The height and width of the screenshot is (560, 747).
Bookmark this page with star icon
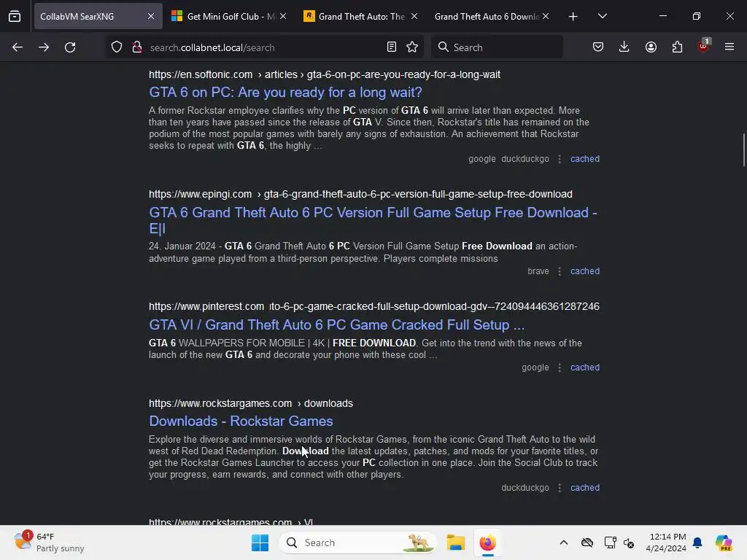coord(412,47)
